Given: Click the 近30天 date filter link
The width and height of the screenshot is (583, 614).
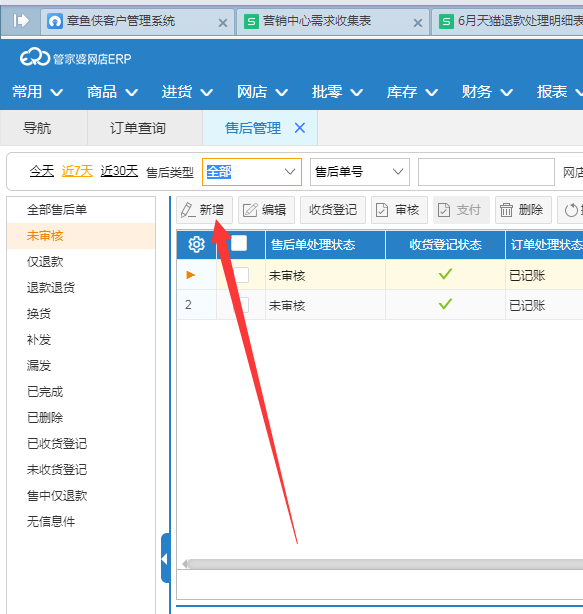Looking at the screenshot, I should click(119, 171).
